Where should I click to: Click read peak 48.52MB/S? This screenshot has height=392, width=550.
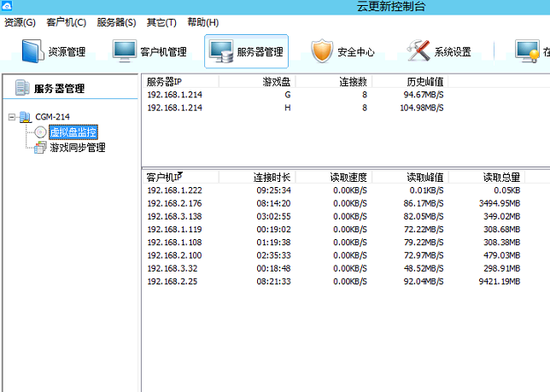coord(424,268)
